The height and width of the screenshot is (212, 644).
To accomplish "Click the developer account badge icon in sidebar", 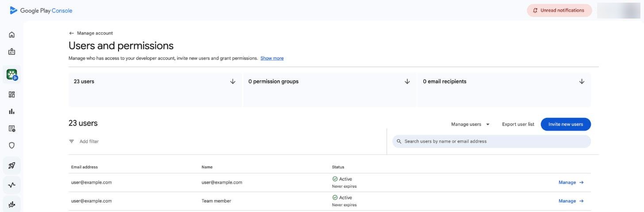I will tap(12, 52).
